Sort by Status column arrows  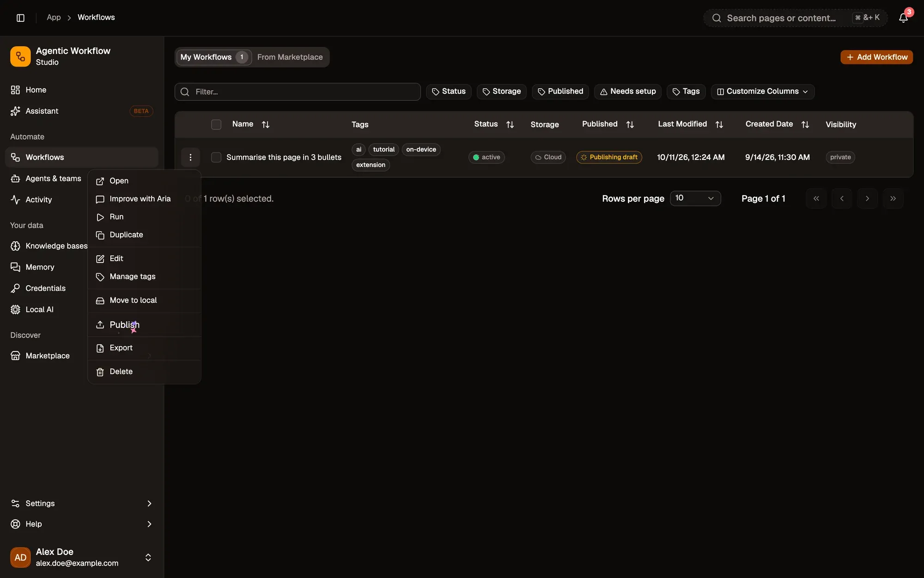510,124
